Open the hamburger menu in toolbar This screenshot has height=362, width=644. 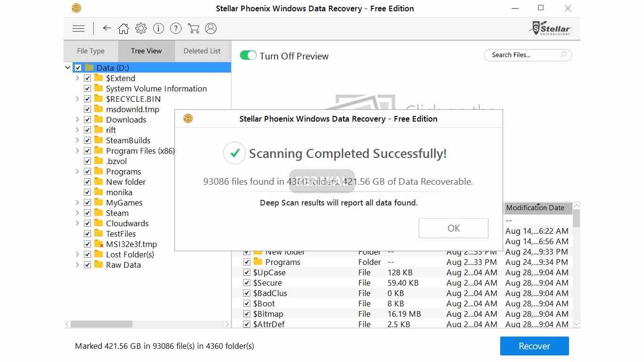click(78, 29)
